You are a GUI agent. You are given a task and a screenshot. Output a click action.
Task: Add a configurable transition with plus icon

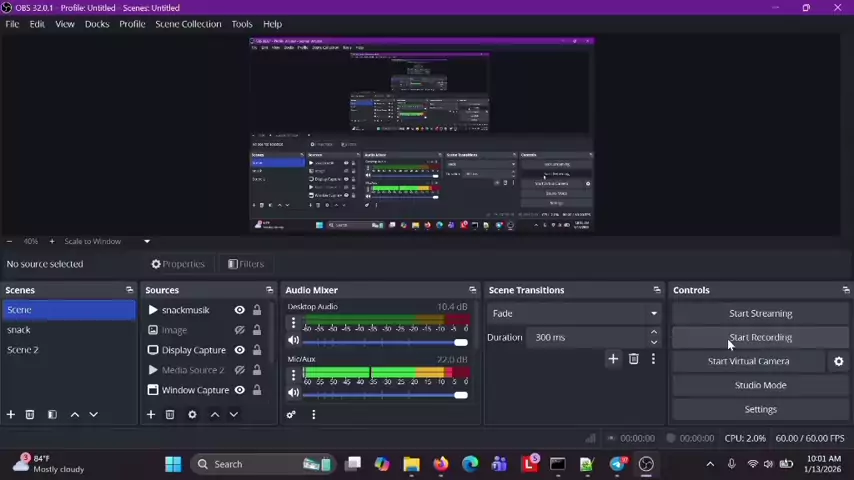click(613, 359)
